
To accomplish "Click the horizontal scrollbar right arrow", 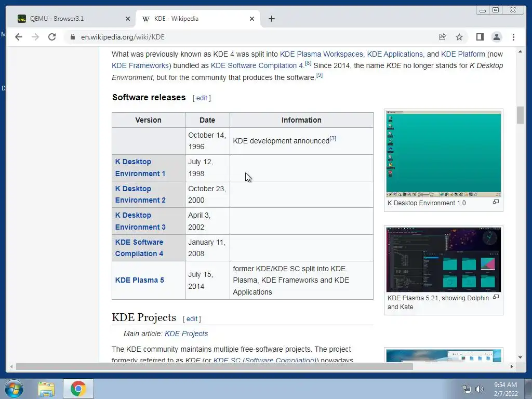I will click(512, 366).
